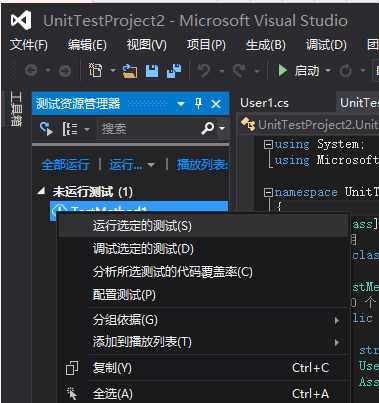This screenshot has width=379, height=403.
Task: Choose 复制(Y) from context menu
Action: [203, 368]
